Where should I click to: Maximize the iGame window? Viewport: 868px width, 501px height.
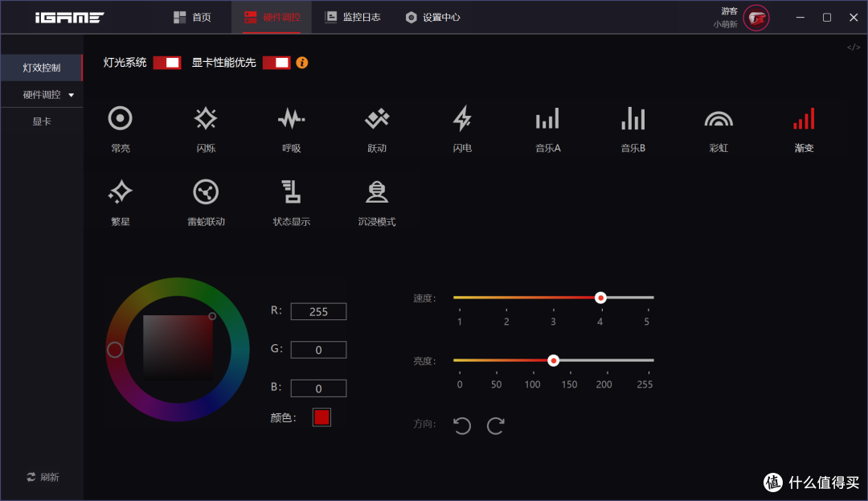(x=826, y=18)
